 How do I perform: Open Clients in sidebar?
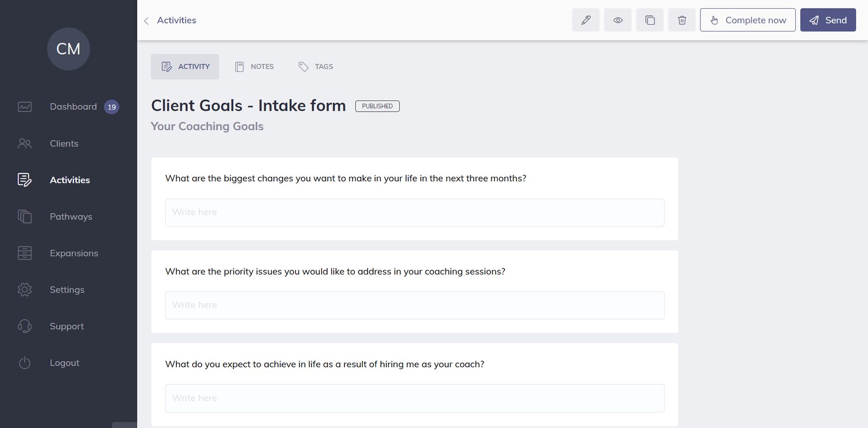click(64, 144)
